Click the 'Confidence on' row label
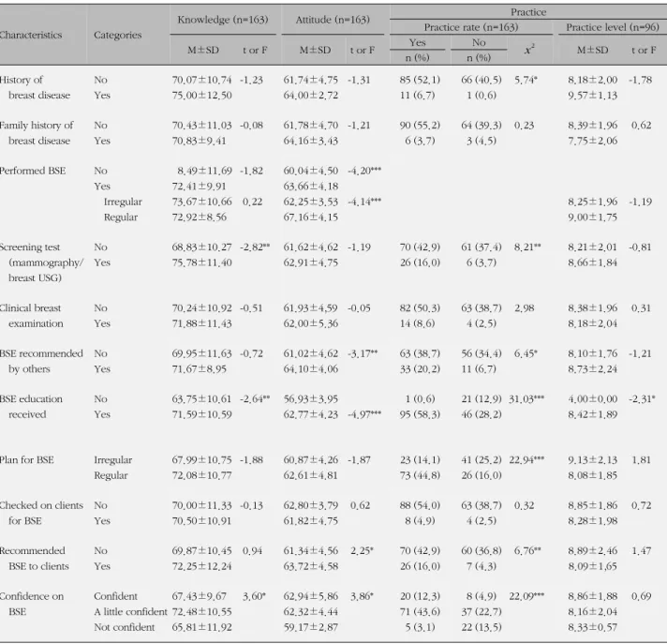This screenshot has width=667, height=644. tap(32, 596)
